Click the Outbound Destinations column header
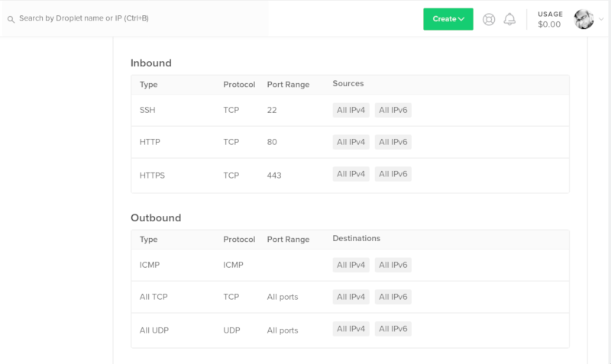The height and width of the screenshot is (364, 611). tap(356, 239)
